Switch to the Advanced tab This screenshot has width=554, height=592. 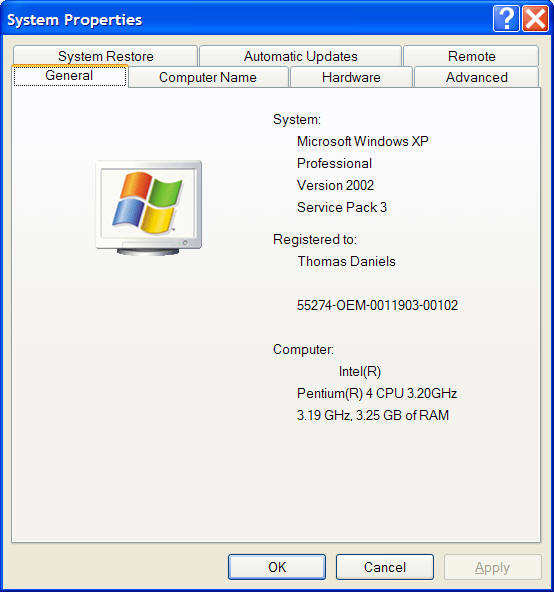click(x=476, y=77)
